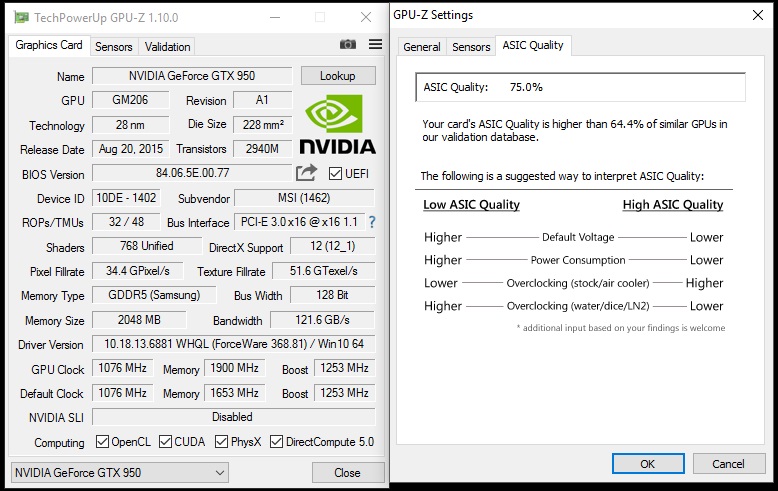Click the NVIDIA logo image
This screenshot has height=491, width=778.
337,124
